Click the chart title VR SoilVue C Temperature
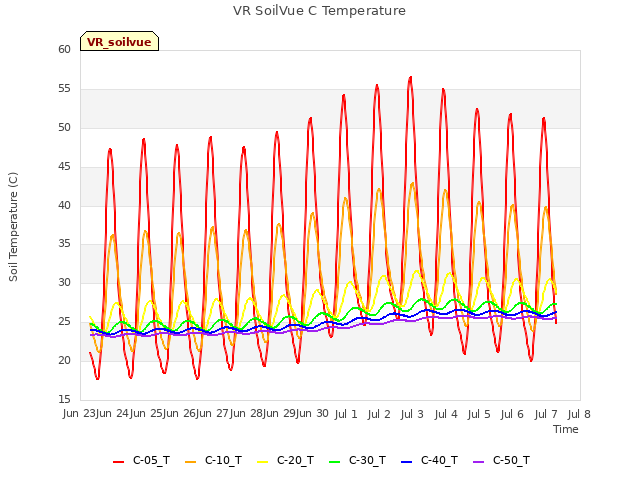The width and height of the screenshot is (640, 480). 319,11
